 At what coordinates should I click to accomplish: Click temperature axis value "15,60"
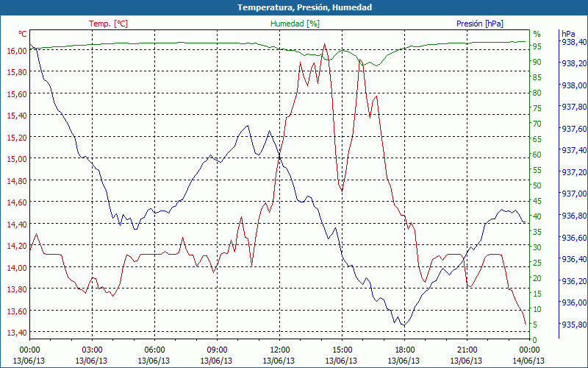17,94
